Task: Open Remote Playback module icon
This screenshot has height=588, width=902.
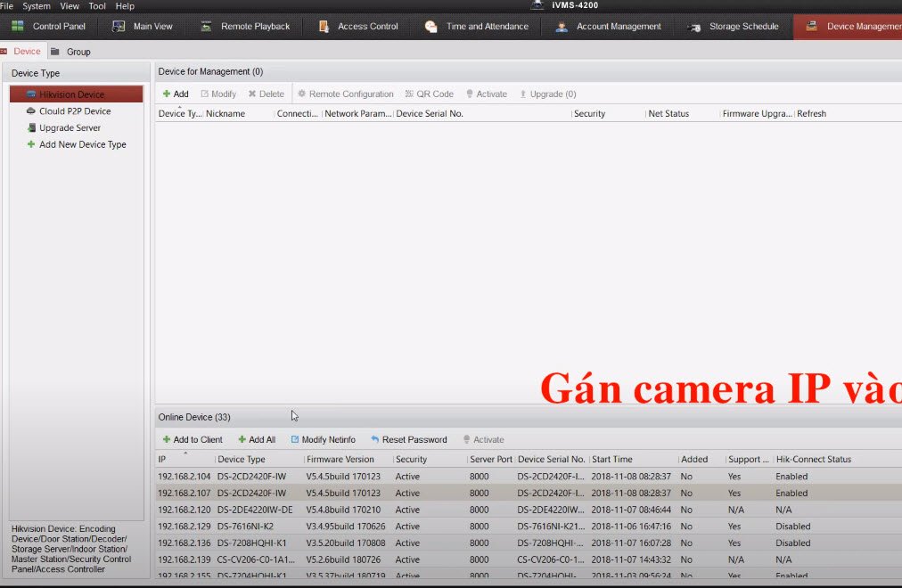Action: pyautogui.click(x=206, y=26)
